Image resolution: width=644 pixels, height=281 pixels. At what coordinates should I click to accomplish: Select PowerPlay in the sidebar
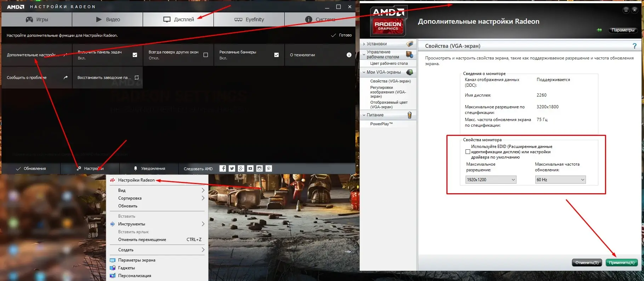(x=381, y=124)
